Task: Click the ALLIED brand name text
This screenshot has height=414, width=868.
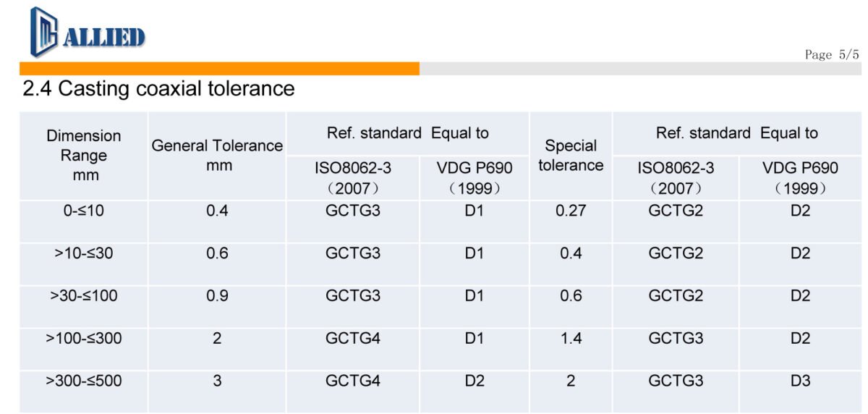Action: pyautogui.click(x=103, y=37)
